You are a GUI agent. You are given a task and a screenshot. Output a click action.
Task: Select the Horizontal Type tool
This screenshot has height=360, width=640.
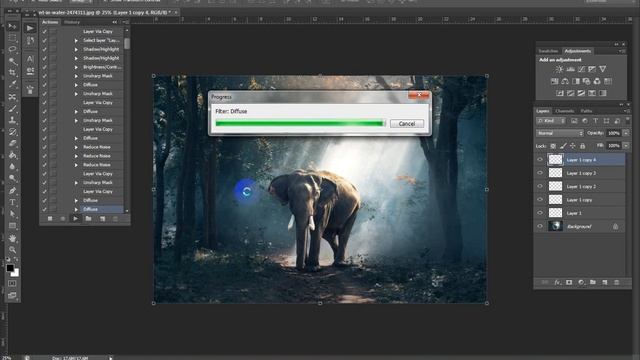[12, 202]
